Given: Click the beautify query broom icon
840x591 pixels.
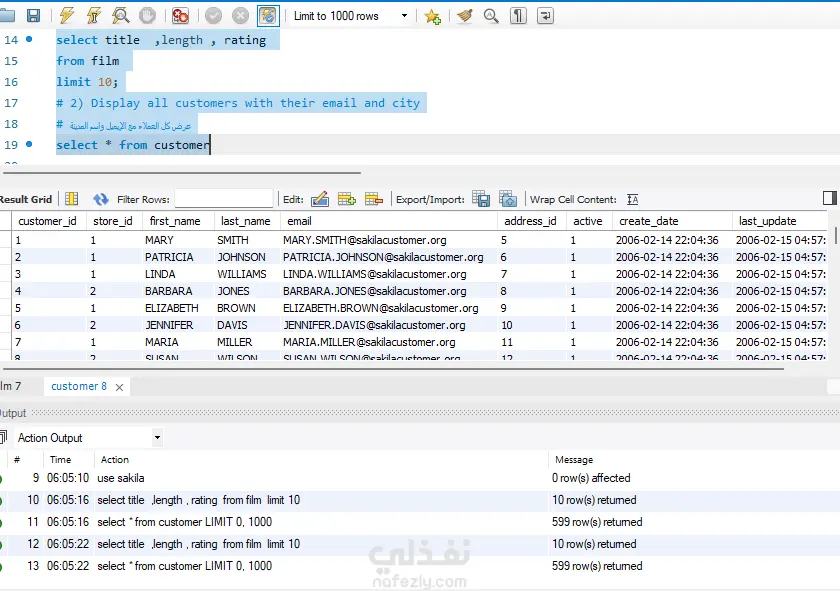Looking at the screenshot, I should pos(464,16).
